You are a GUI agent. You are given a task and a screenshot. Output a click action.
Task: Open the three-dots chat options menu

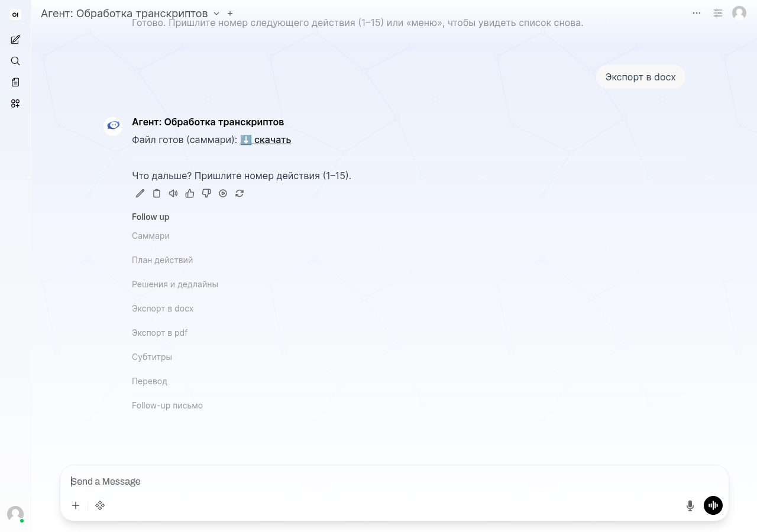[x=697, y=13]
